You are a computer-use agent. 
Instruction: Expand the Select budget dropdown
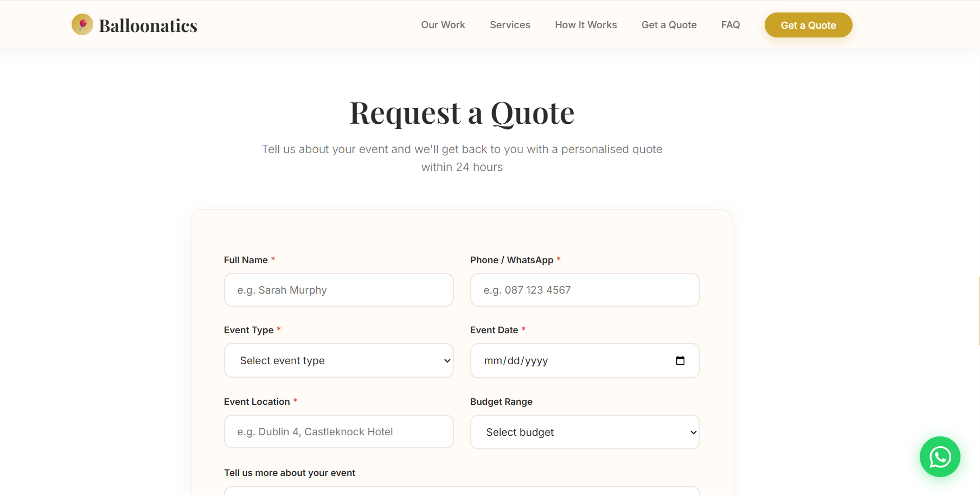pyautogui.click(x=585, y=432)
